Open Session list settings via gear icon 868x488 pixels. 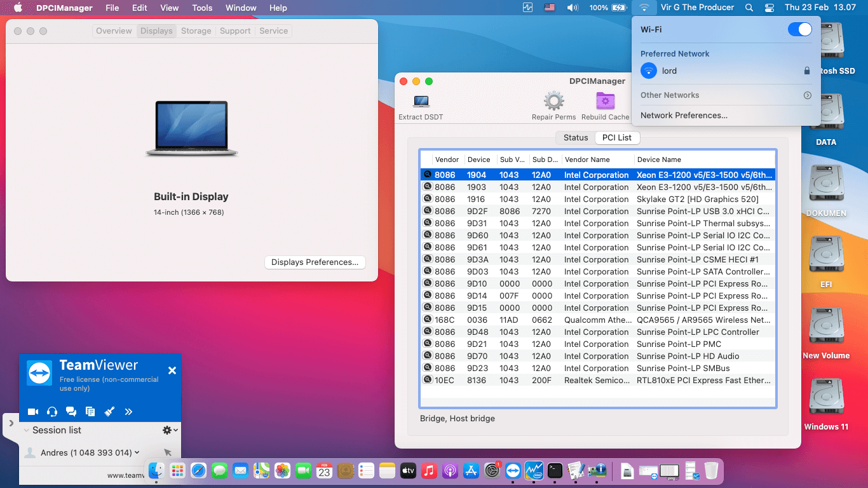point(166,430)
